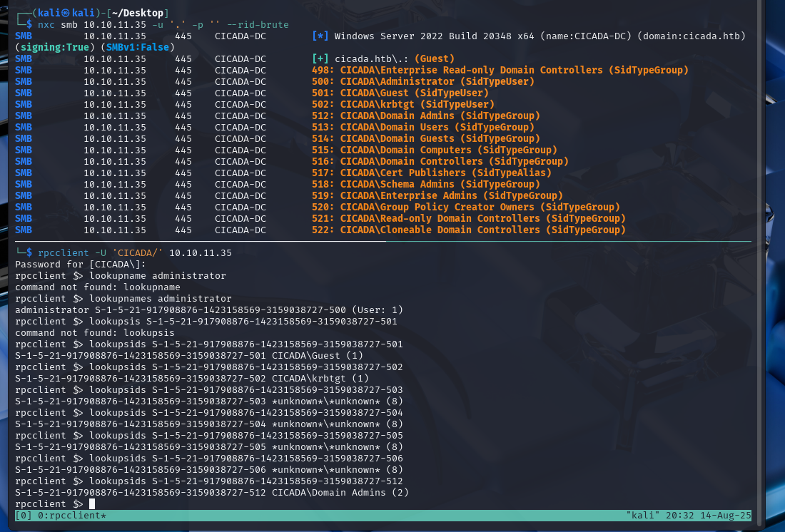Click 'command not found: lookupsis' message
Screen dimensions: 785x532
click(x=95, y=333)
